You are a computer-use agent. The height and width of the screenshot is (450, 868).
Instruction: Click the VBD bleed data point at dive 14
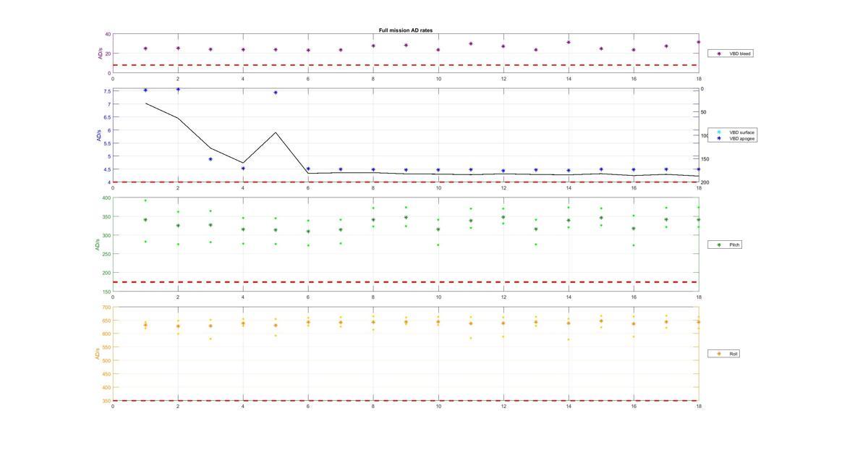coord(569,42)
